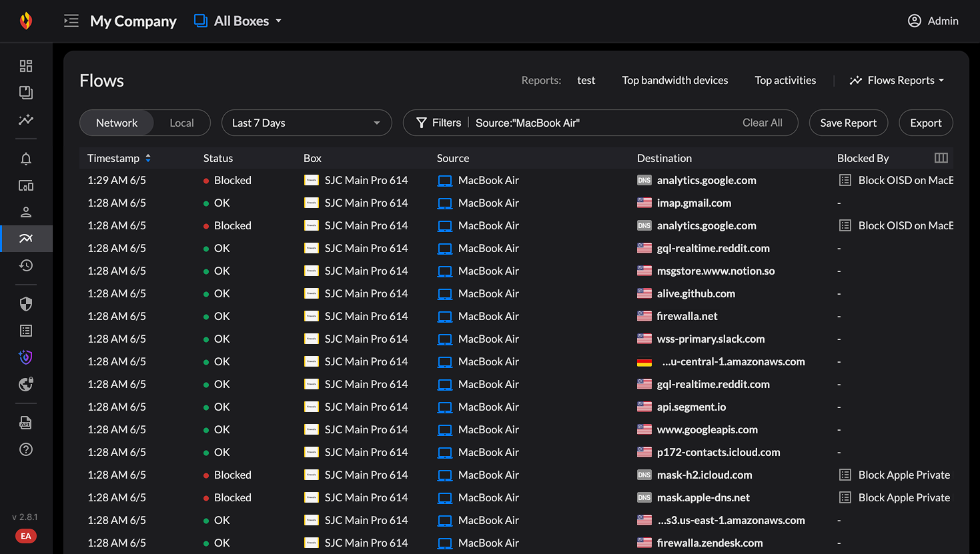Screen dimensions: 980x554
Task: Open the All Boxes dropdown
Action: (x=237, y=21)
